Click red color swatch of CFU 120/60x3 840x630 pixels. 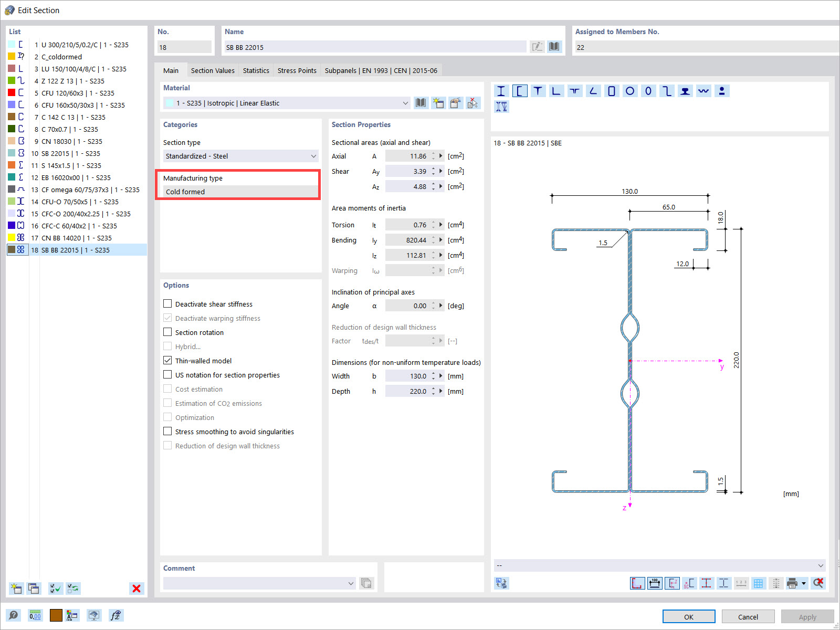pos(12,93)
